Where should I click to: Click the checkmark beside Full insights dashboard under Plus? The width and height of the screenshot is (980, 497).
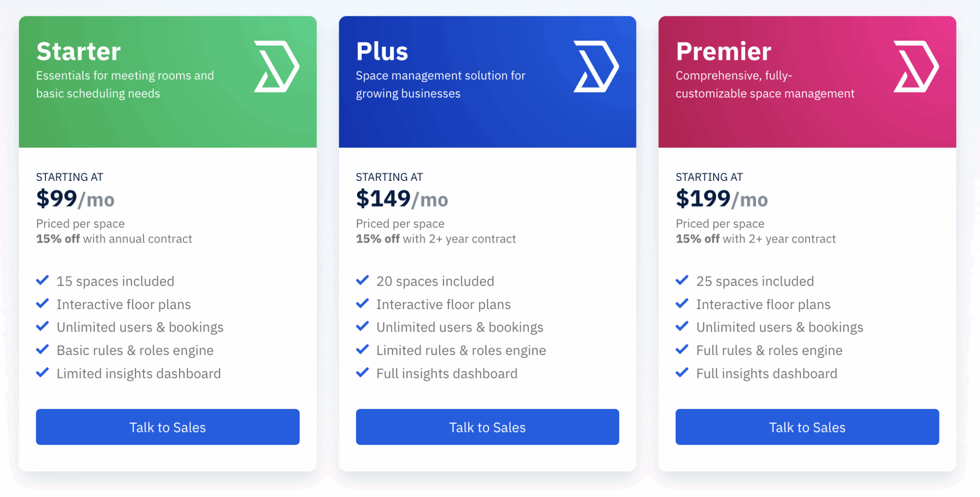click(363, 373)
